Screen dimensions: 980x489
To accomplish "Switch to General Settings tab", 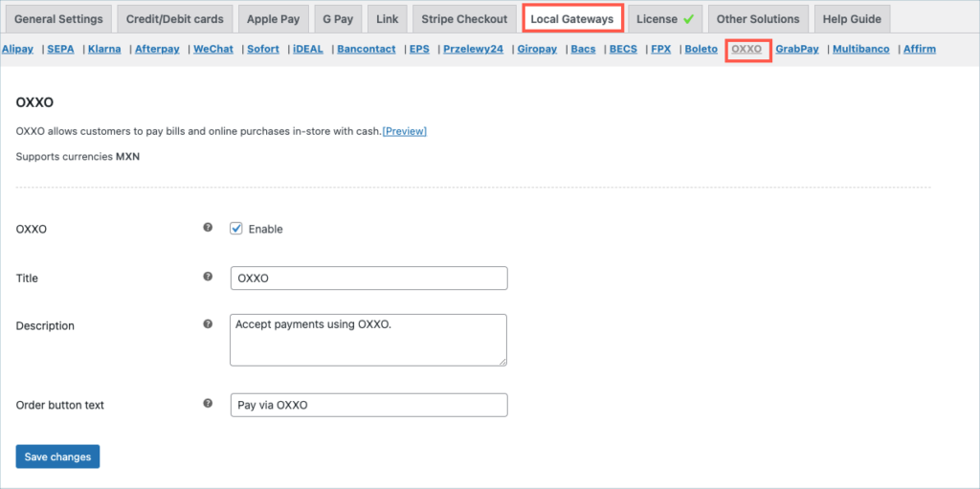I will coord(58,19).
